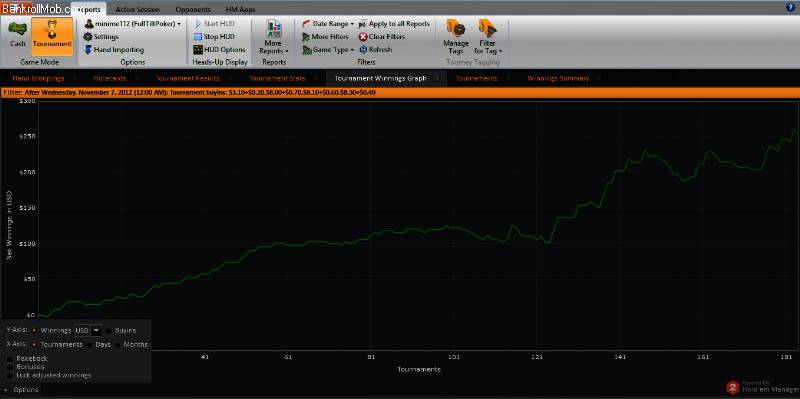Click the Clear Filters icon
Screen dimensions: 800x399
pos(363,37)
